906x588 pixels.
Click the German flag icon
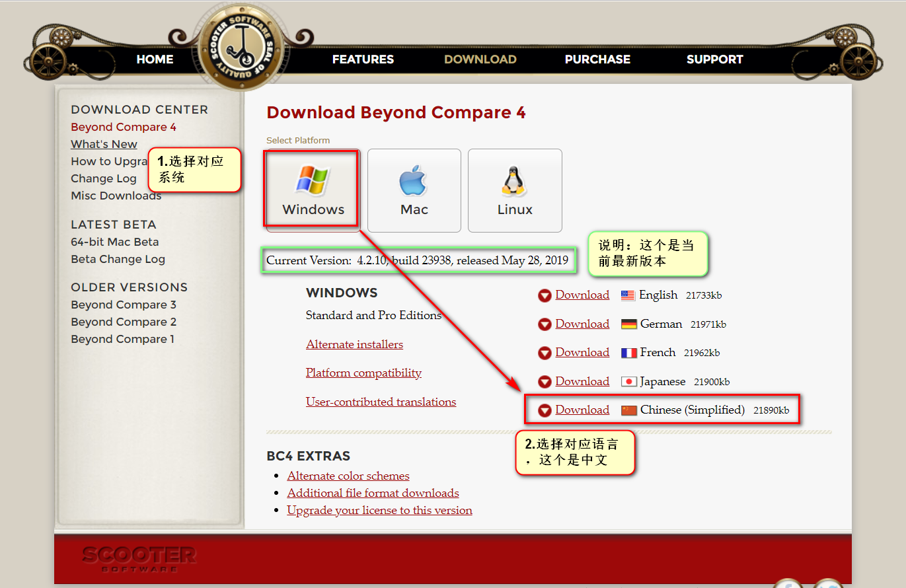pyautogui.click(x=629, y=324)
